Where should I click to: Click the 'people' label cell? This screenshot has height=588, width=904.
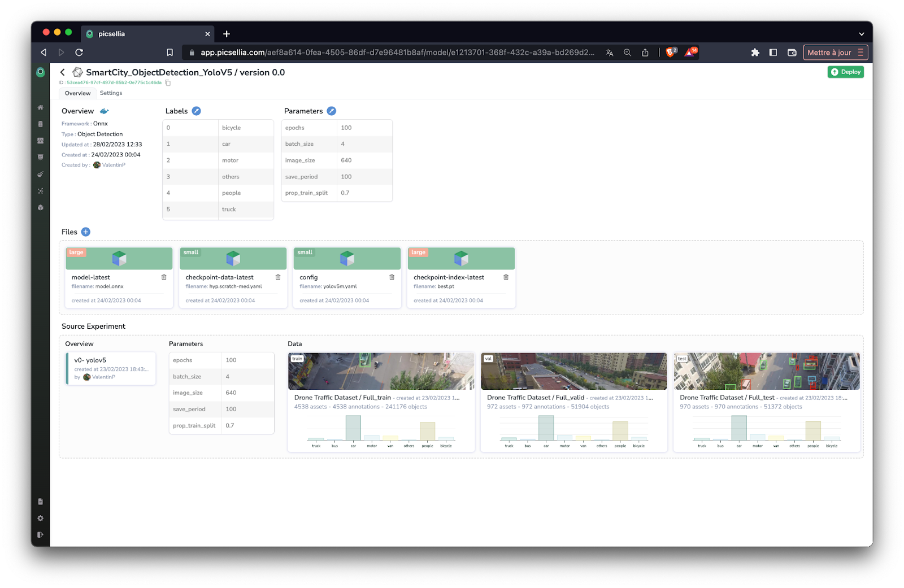246,193
